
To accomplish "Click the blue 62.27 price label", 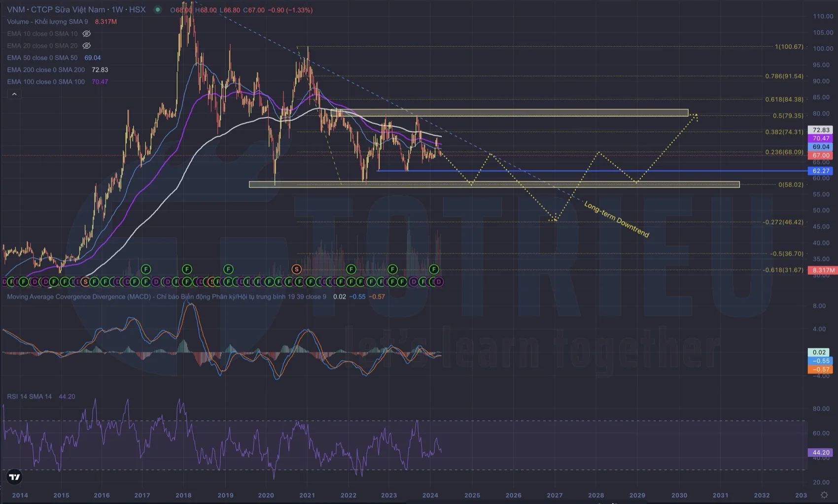I will (x=821, y=171).
